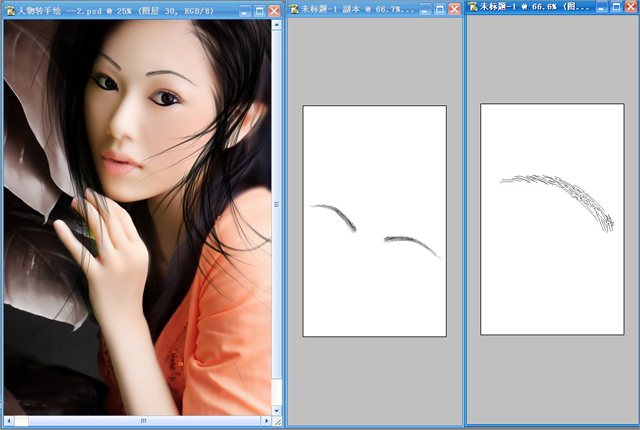Close the 人物转手绘 --2.psd document window

click(275, 11)
